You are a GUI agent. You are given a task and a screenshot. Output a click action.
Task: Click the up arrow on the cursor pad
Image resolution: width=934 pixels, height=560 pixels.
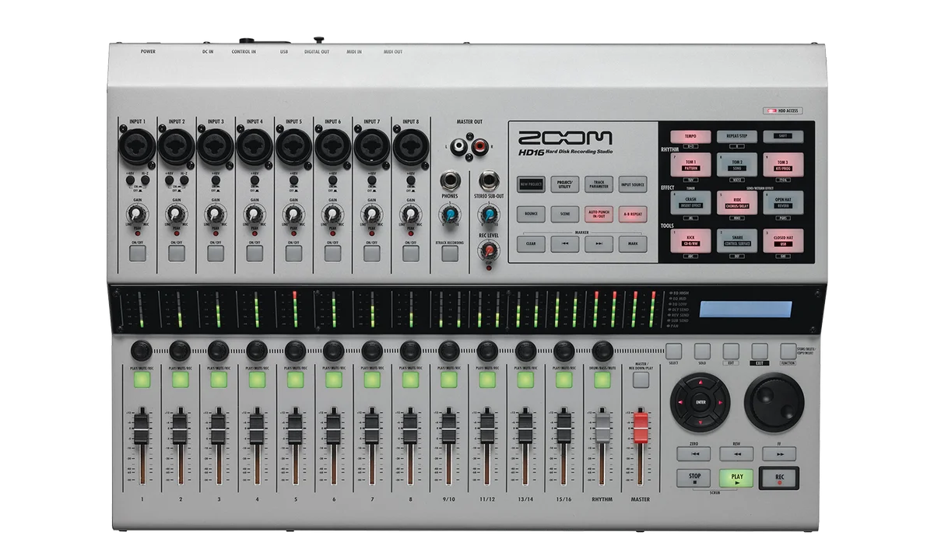(x=700, y=383)
